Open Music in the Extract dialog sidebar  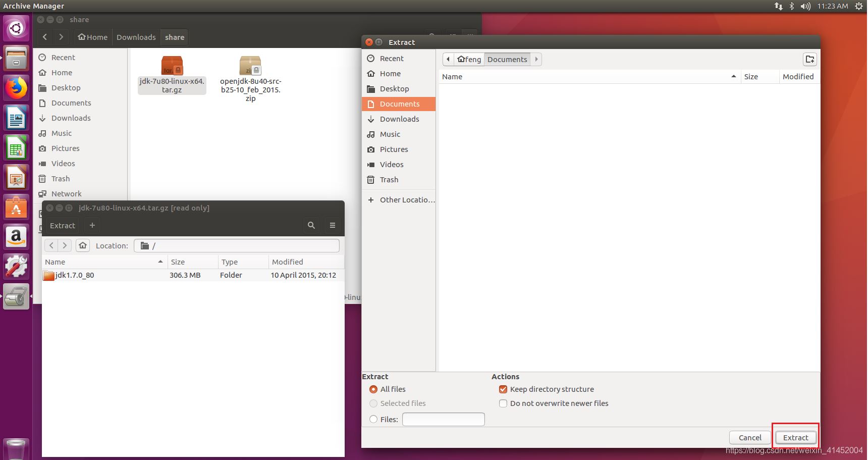[x=399, y=134]
